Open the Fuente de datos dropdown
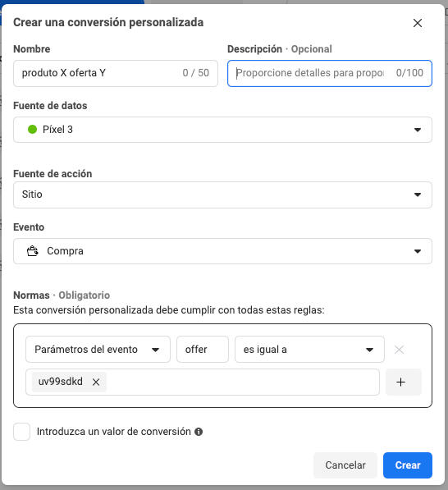Viewport: 448px width, 490px height. coord(222,130)
